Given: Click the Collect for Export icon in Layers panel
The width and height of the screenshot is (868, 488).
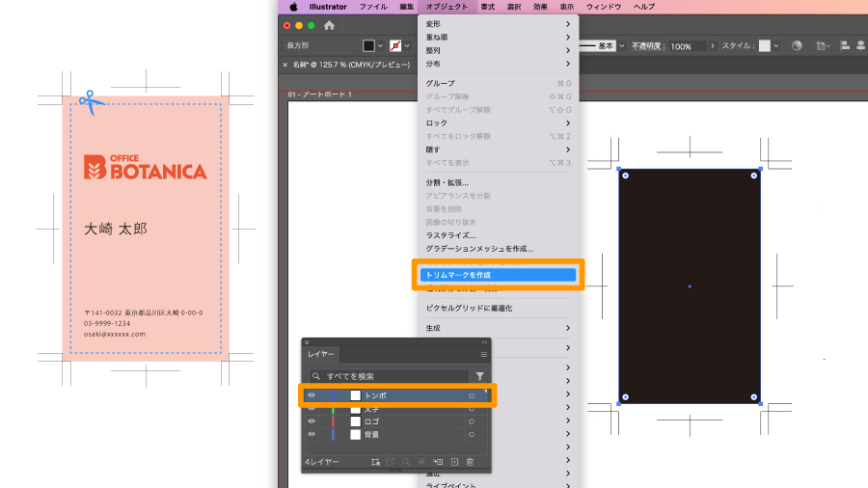Looking at the screenshot, I should tap(375, 462).
